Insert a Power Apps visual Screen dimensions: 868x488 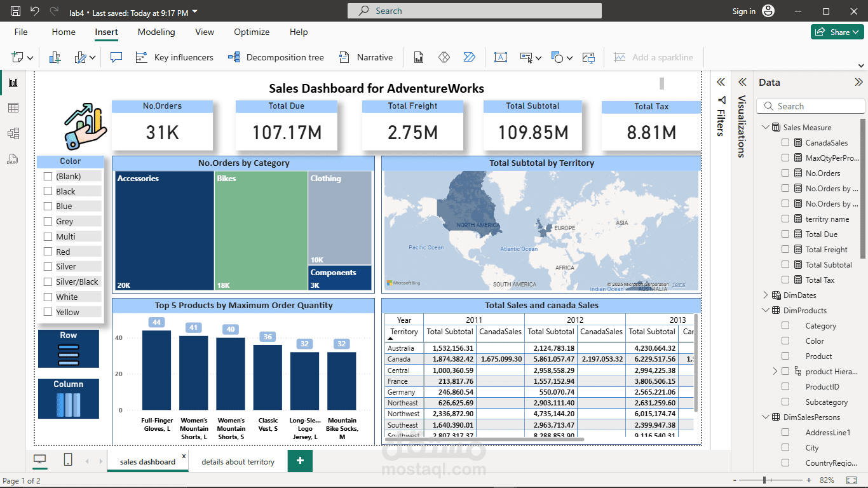click(444, 57)
